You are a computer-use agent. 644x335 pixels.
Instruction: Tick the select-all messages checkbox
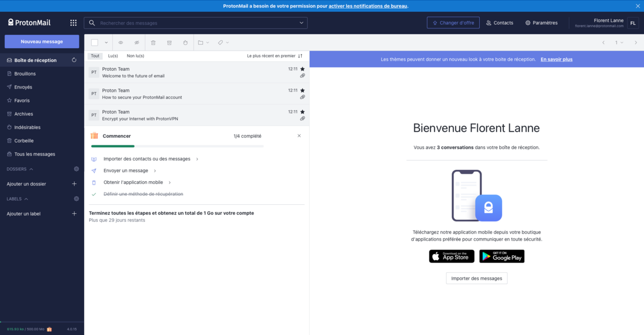point(94,42)
